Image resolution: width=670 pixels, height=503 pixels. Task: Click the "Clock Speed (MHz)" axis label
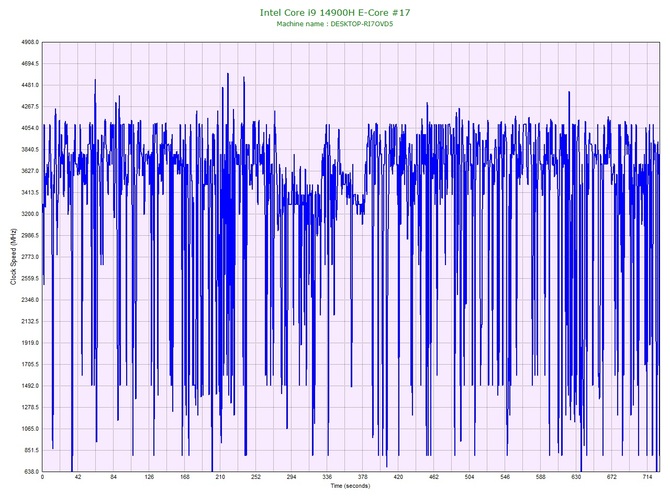pos(13,257)
